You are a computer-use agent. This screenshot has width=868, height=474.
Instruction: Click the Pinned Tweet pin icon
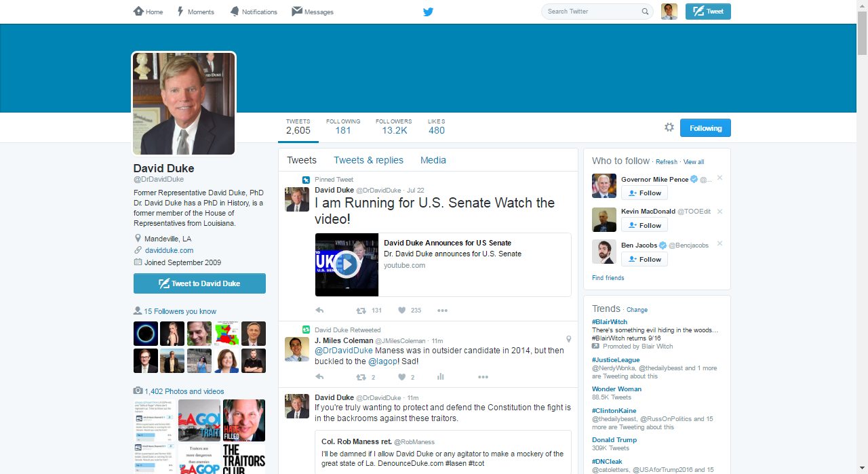[x=306, y=180]
